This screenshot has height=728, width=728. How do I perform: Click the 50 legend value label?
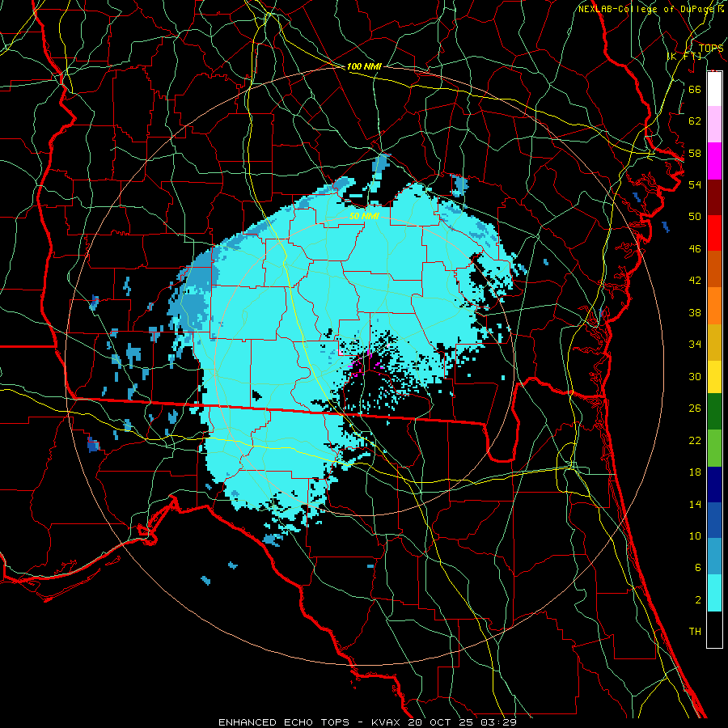click(695, 216)
